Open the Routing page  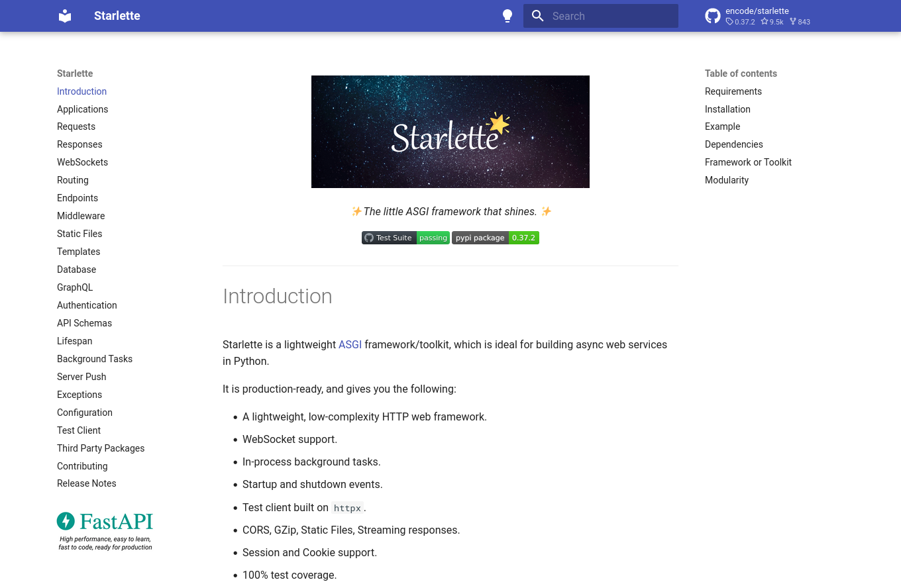point(73,180)
